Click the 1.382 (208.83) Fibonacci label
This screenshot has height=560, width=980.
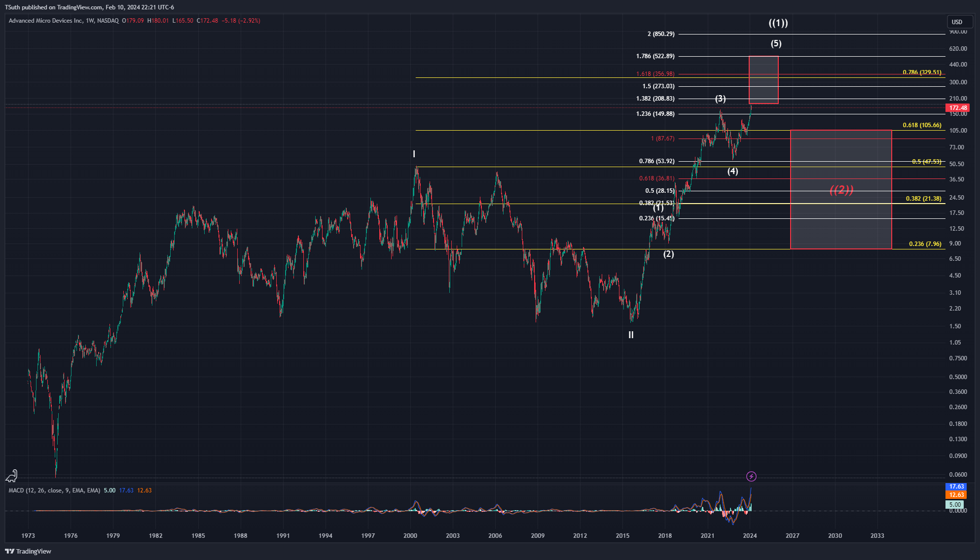655,99
